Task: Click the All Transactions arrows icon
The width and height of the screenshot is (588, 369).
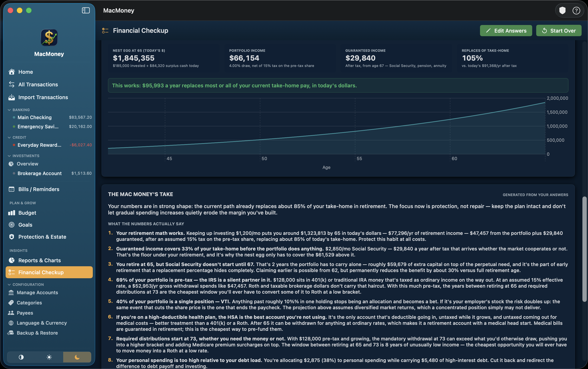Action: coord(12,84)
